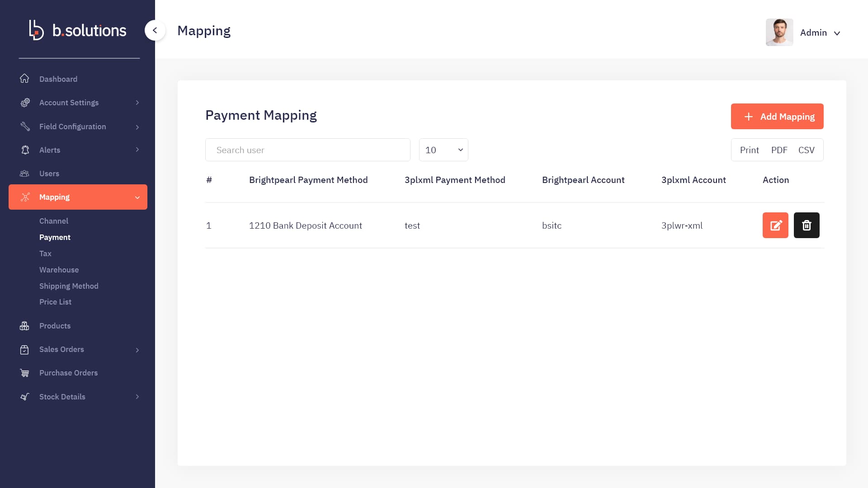Select Channel under Mapping
Screen dimensions: 868x488
click(x=54, y=221)
